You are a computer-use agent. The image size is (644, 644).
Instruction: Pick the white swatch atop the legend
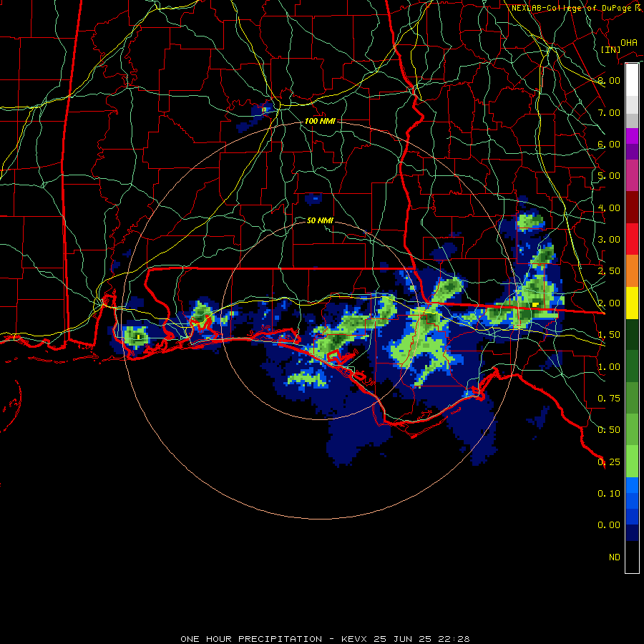[632, 79]
